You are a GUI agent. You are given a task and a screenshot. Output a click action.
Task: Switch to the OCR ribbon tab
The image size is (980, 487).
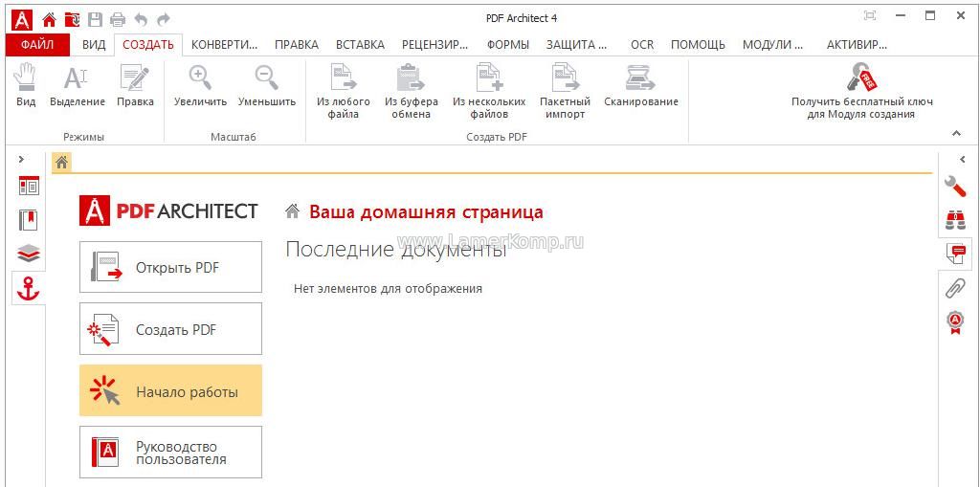[642, 45]
